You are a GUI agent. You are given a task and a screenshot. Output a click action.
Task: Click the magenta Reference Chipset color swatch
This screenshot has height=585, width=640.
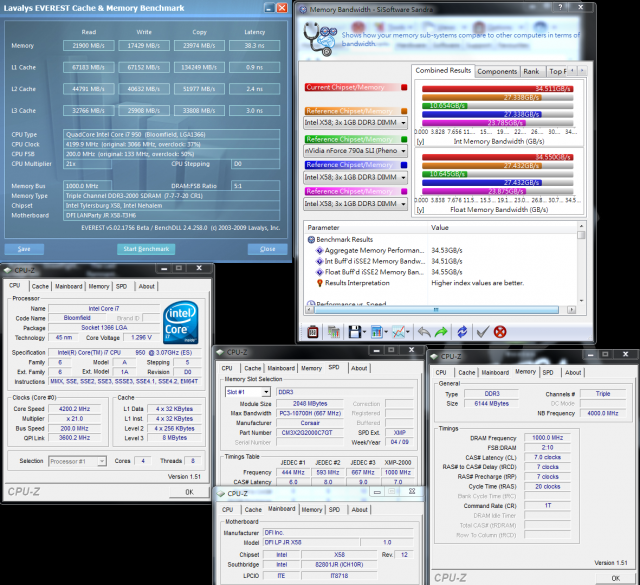click(x=404, y=191)
